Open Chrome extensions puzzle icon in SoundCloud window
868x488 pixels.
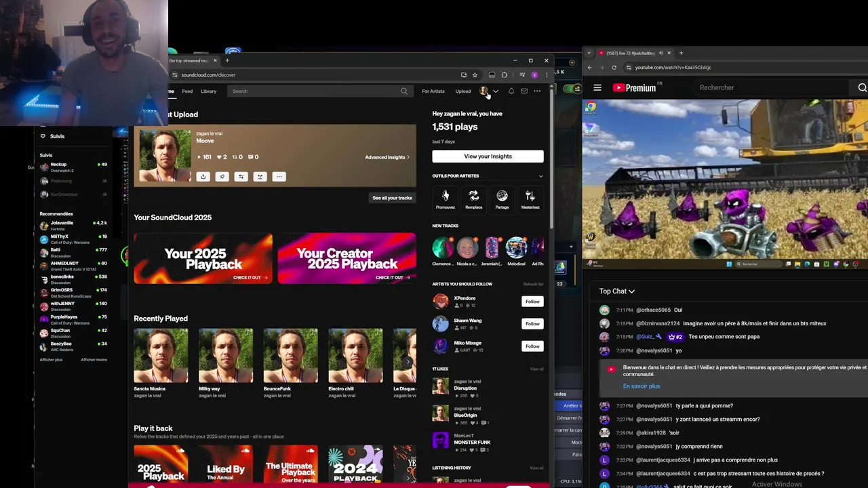point(504,75)
